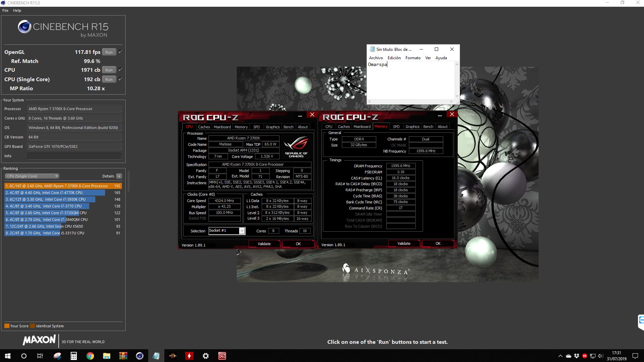The width and height of the screenshot is (644, 362).
Task: Open Notepad's Formato menu
Action: 413,58
